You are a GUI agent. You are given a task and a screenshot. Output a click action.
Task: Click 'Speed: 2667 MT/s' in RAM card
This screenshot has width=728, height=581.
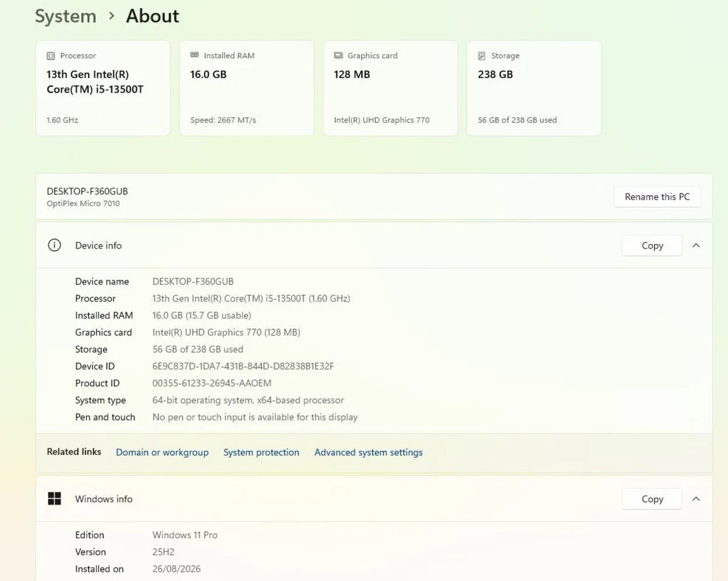coord(223,120)
